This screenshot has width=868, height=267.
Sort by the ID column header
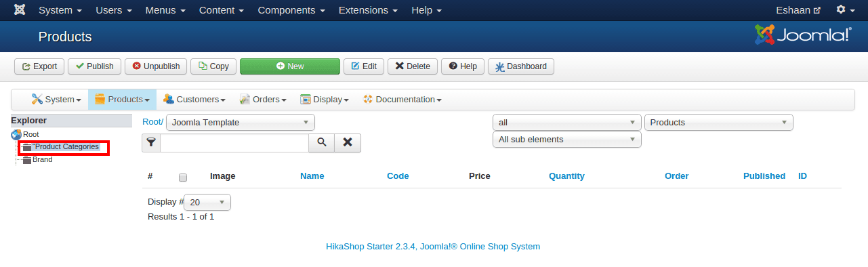point(802,176)
